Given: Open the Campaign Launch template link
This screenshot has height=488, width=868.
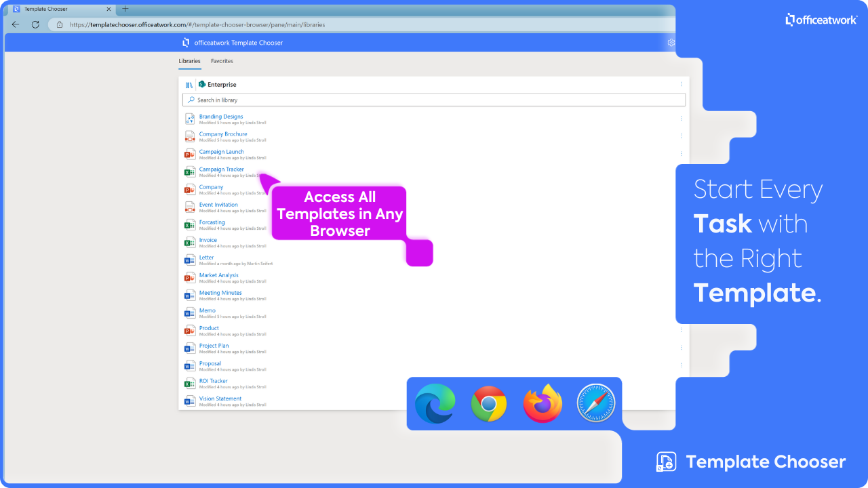Looking at the screenshot, I should tap(221, 152).
